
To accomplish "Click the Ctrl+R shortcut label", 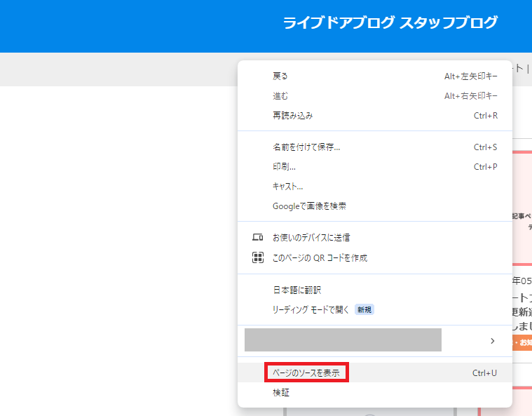I will click(x=486, y=116).
